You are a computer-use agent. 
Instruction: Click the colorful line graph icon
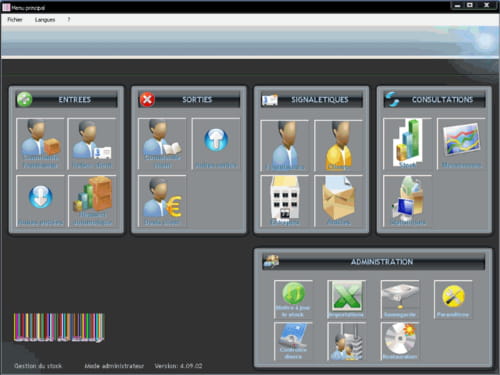[x=461, y=144]
